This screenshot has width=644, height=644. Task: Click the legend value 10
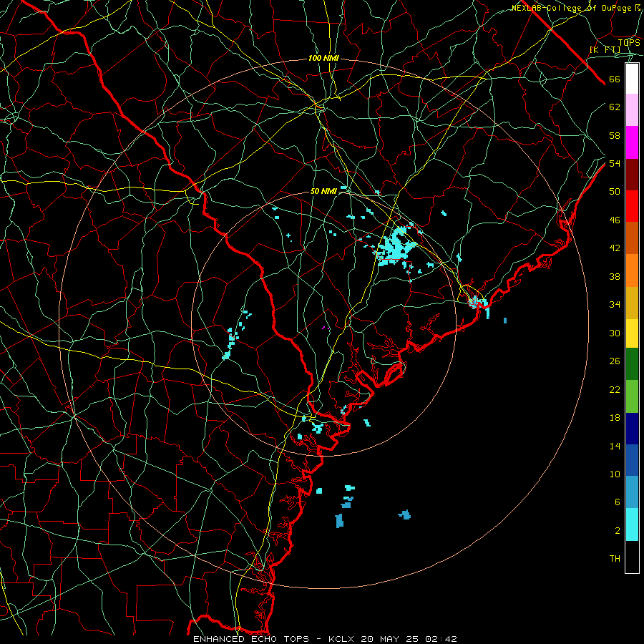click(615, 474)
